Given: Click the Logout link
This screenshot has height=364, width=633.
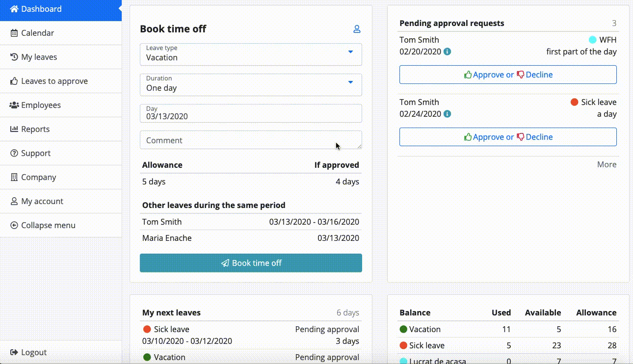Looking at the screenshot, I should [61, 352].
